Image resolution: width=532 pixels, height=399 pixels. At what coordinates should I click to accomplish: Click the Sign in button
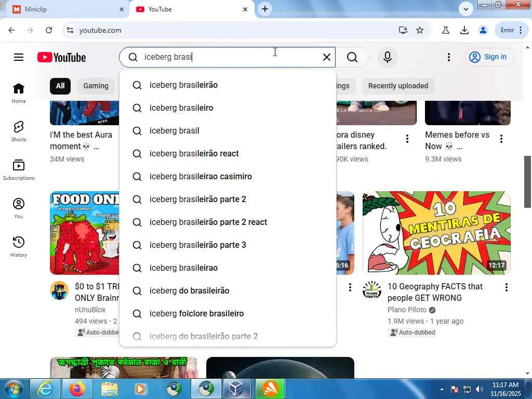tap(488, 57)
